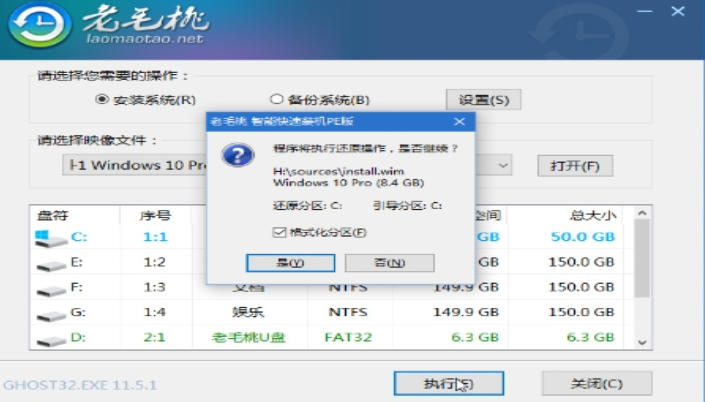Close the Laomaotao main window
705x402 pixels.
[678, 11]
